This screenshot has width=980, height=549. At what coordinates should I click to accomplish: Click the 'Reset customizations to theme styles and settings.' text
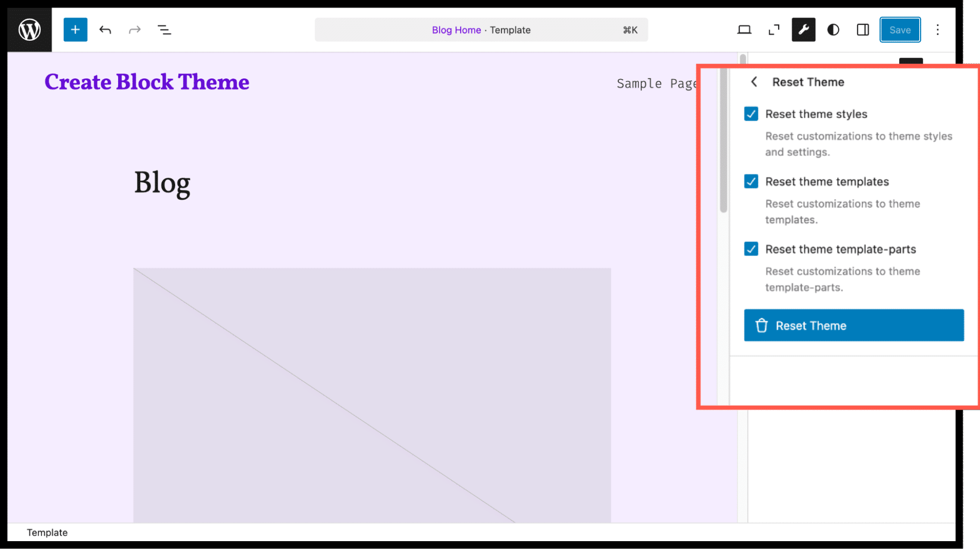click(858, 144)
